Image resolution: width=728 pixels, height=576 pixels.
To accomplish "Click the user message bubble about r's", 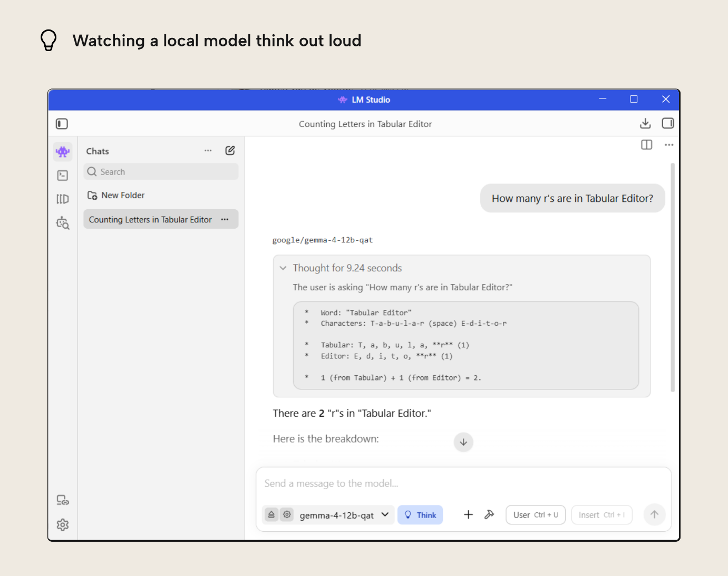I will point(572,198).
